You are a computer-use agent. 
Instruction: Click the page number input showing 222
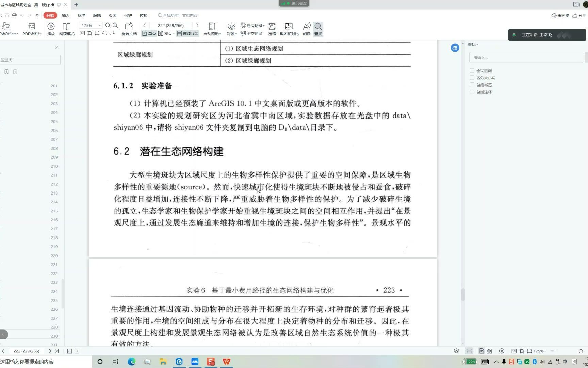(171, 25)
